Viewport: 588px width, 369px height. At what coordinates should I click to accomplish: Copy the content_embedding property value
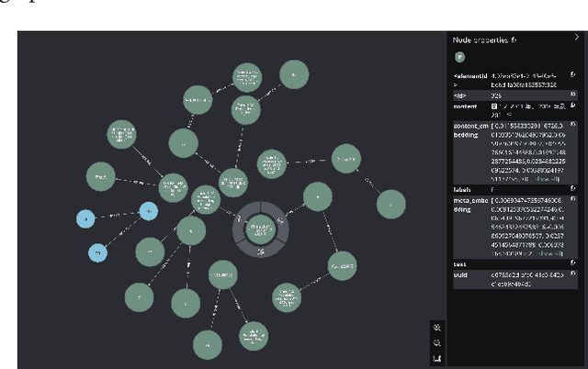click(573, 125)
